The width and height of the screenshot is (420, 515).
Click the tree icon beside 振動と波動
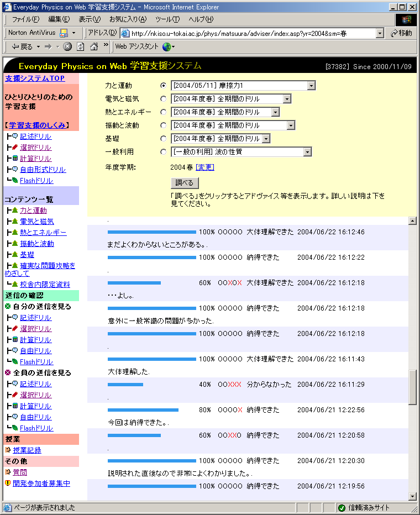[15, 243]
